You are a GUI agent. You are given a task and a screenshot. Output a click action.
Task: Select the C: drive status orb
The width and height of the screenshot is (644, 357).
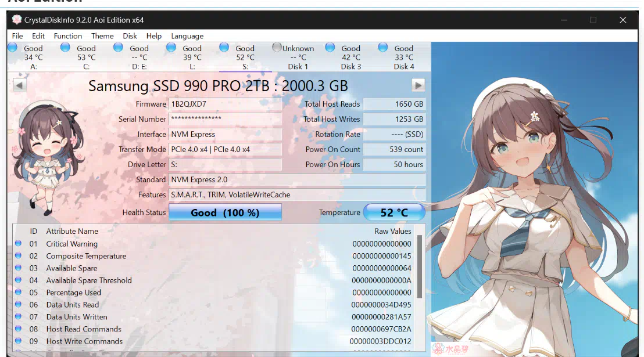(65, 47)
